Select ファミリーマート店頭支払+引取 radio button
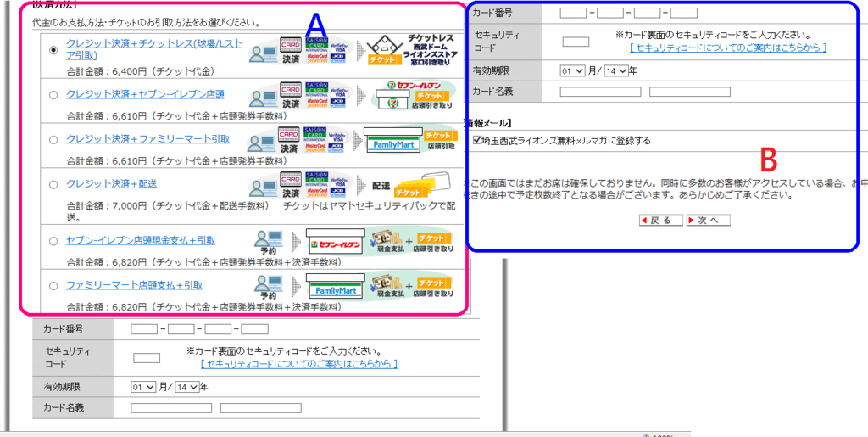Viewport: 868px width, 437px height. coord(53,286)
